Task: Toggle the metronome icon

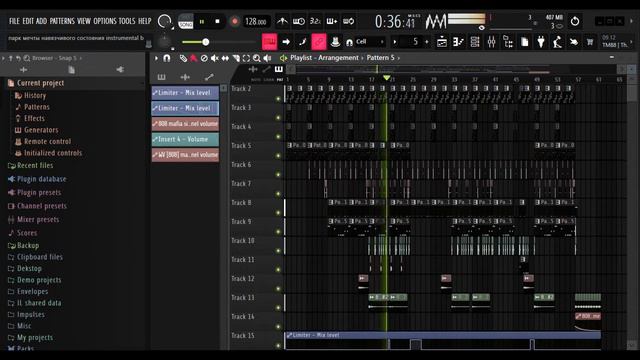Action: click(x=282, y=21)
